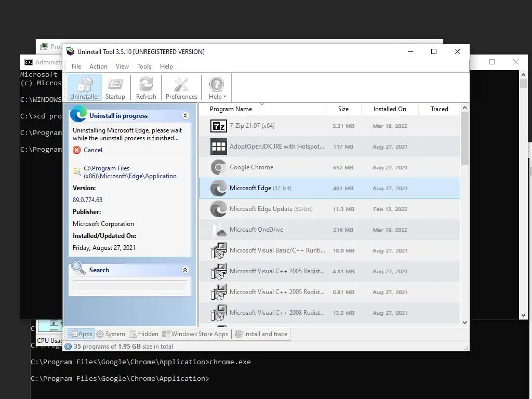Image resolution: width=532 pixels, height=399 pixels.
Task: Select the Microsoft Edge Update icon
Action: (219, 209)
